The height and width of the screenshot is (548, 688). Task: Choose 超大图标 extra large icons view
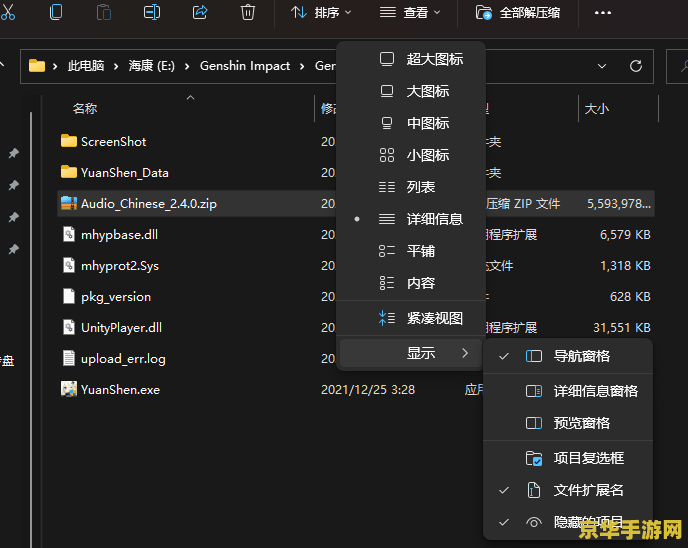[x=411, y=59]
